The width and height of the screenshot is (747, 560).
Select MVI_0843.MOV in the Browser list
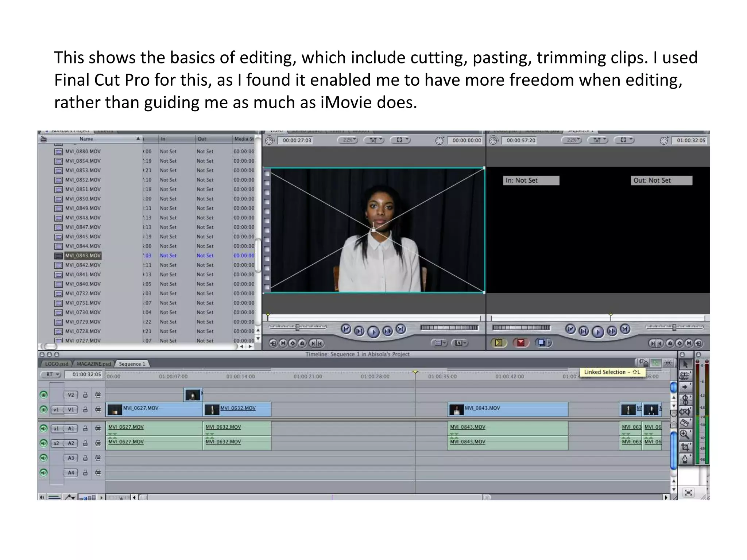[83, 256]
